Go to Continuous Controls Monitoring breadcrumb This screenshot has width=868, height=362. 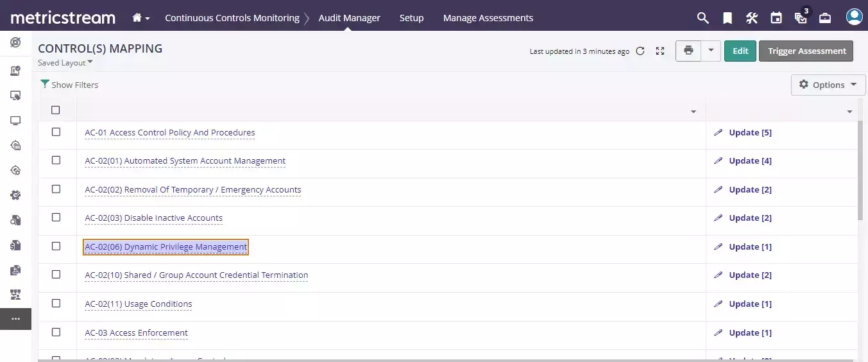point(232,18)
